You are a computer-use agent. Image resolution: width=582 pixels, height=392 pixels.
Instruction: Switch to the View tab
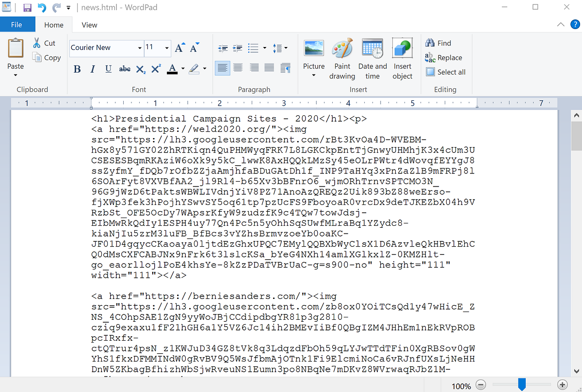coord(89,24)
